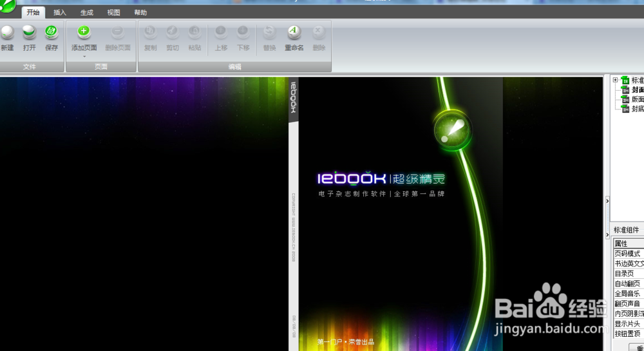Click the Rename (重命名) icon
The width and height of the screenshot is (644, 351).
click(294, 32)
